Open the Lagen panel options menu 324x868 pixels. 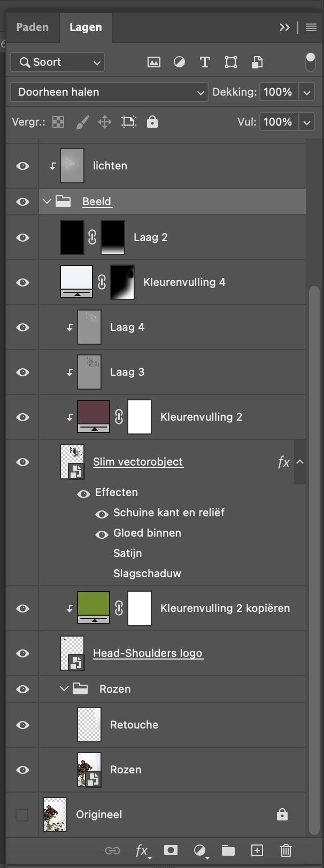tap(311, 27)
